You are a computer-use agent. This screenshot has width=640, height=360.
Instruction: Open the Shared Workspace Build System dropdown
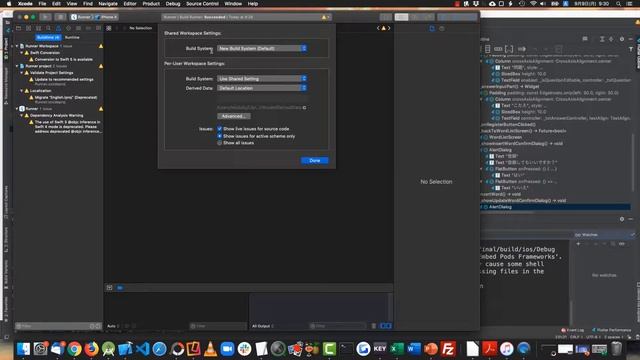click(x=262, y=48)
